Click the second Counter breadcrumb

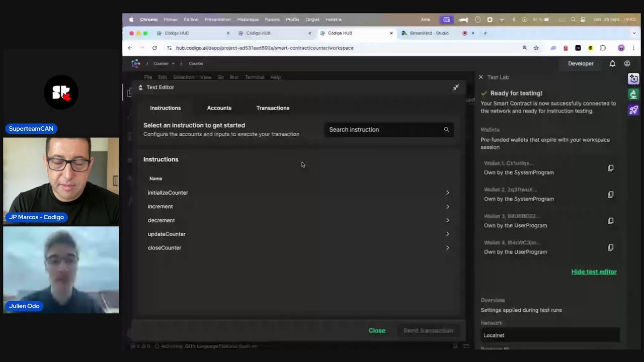(196, 64)
